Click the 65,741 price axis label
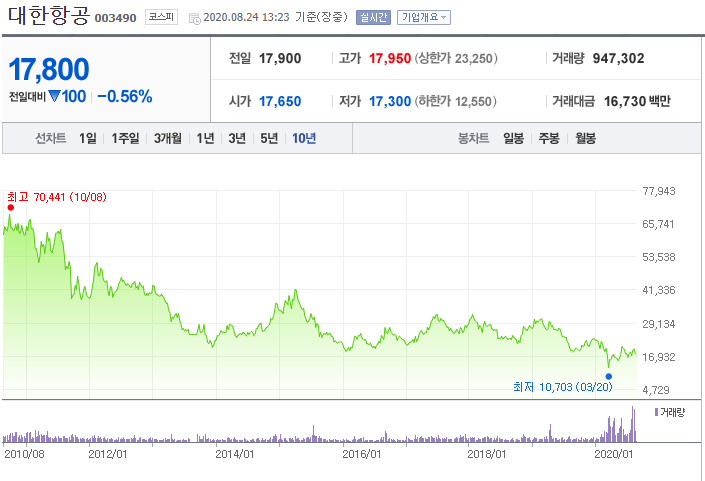This screenshot has width=705, height=481. (659, 224)
